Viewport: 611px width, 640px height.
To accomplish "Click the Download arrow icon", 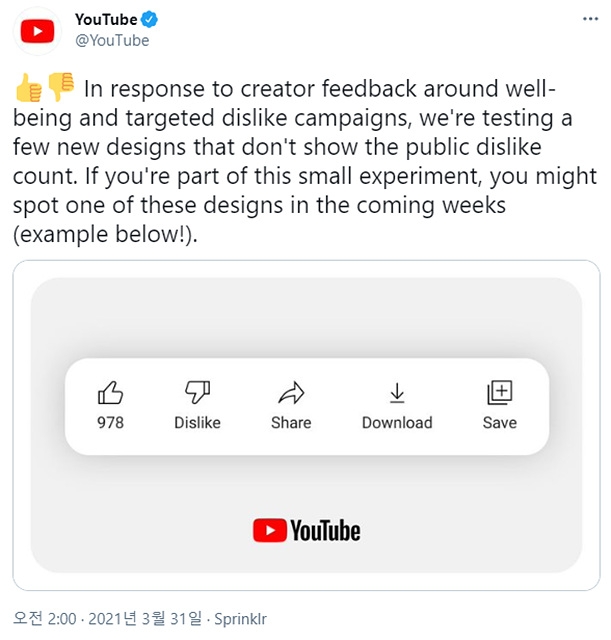I will click(x=397, y=392).
